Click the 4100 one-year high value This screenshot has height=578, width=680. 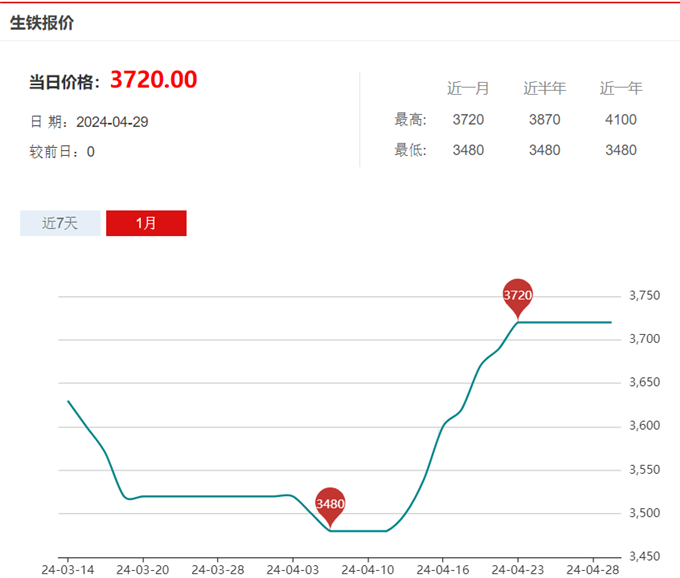621,120
